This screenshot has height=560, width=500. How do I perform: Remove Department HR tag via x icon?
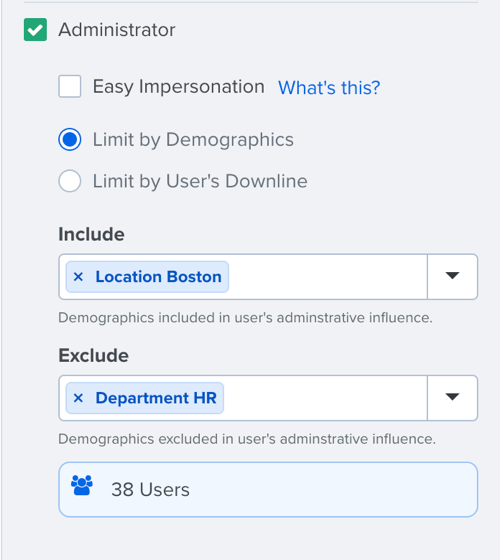point(78,398)
